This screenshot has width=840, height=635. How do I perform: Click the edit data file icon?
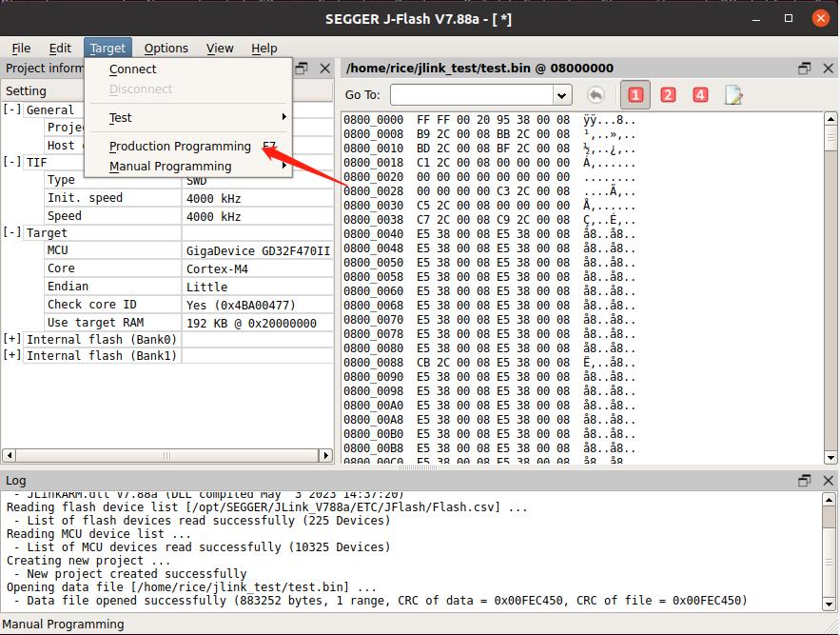coord(733,95)
